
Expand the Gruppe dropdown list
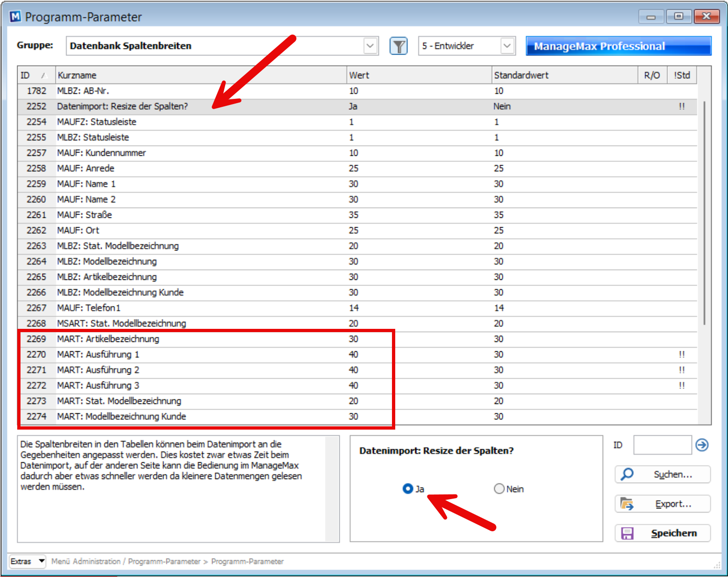point(370,46)
